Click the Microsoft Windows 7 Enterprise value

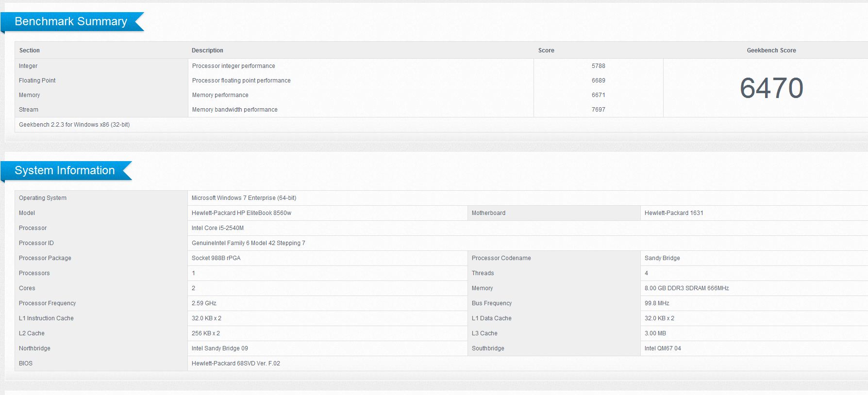[x=244, y=198]
